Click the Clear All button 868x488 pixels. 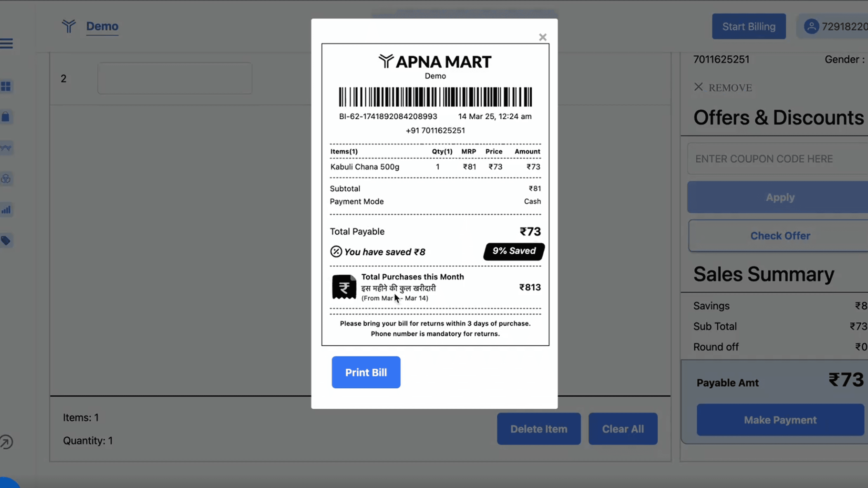pyautogui.click(x=623, y=429)
